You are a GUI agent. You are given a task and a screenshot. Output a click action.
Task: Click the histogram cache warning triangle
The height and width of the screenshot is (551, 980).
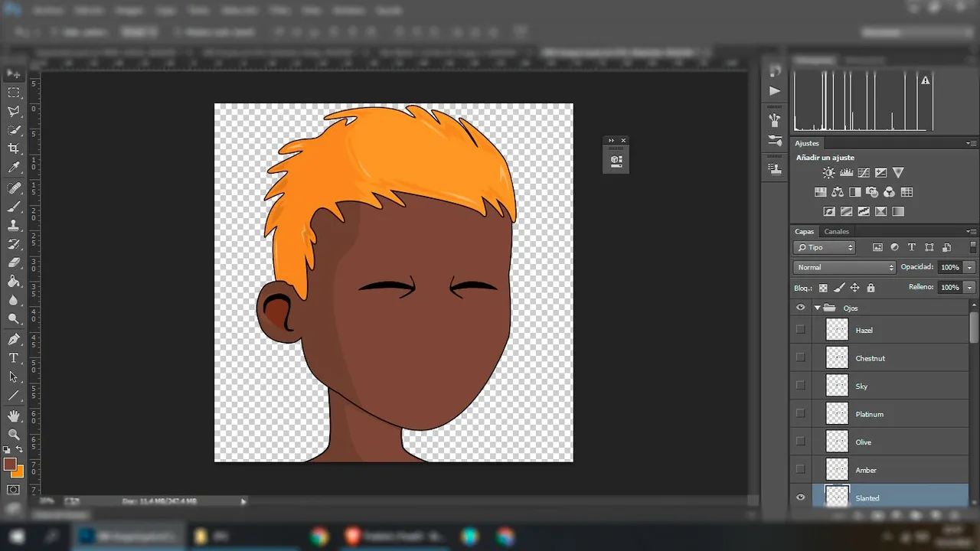click(926, 80)
